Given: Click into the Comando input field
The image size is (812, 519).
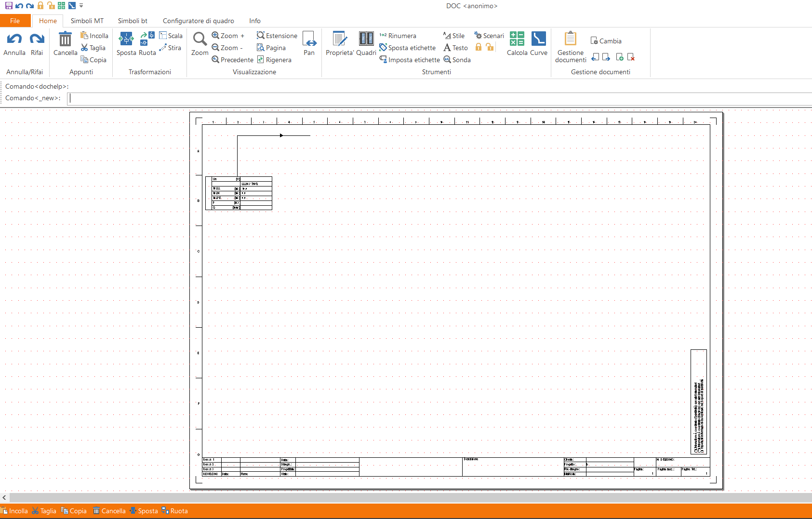Looking at the screenshot, I should (434, 98).
